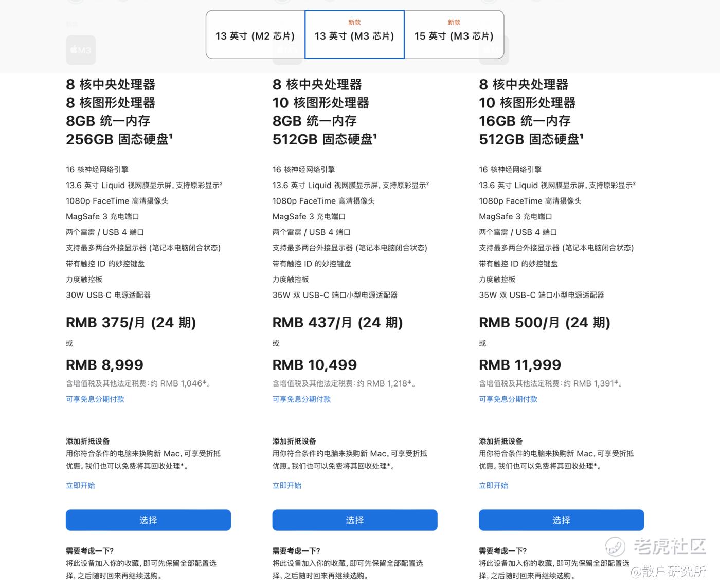Click RMB 375/月 (24 期) installment text
720x588 pixels.
coord(131,323)
